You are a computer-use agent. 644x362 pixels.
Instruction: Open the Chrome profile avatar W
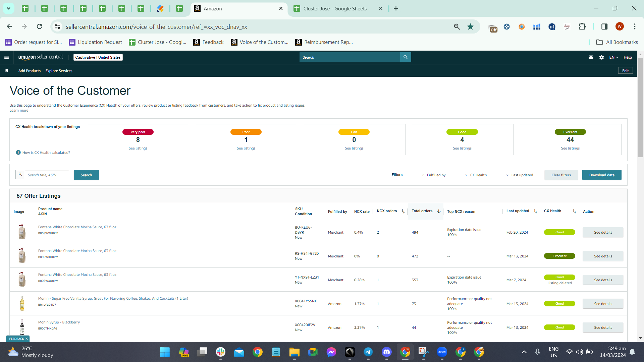[620, 26]
